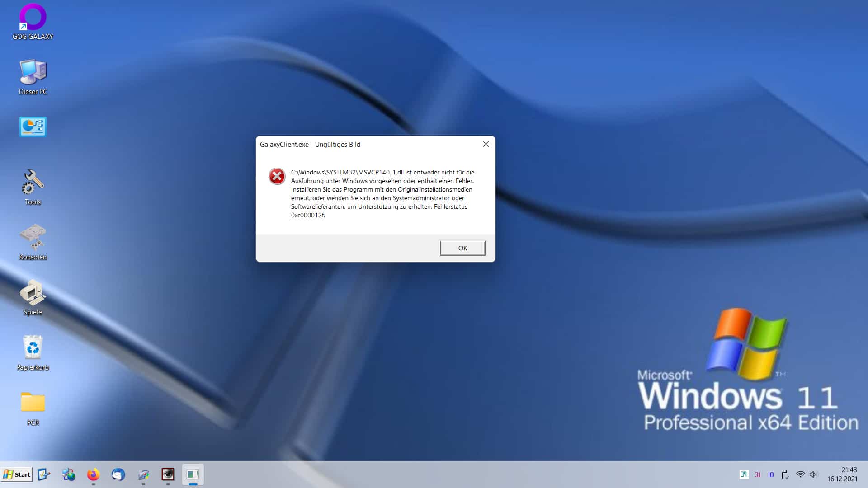
Task: Click the error code text 0xc000012f
Action: point(308,215)
